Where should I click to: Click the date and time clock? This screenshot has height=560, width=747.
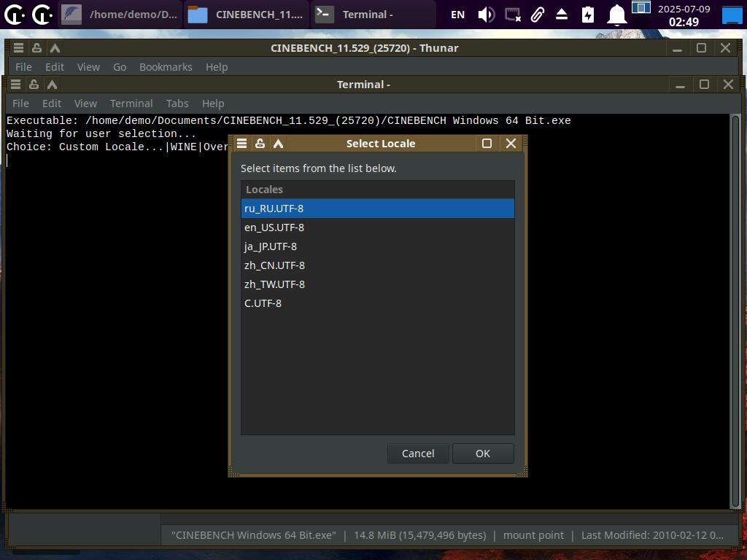coord(684,15)
